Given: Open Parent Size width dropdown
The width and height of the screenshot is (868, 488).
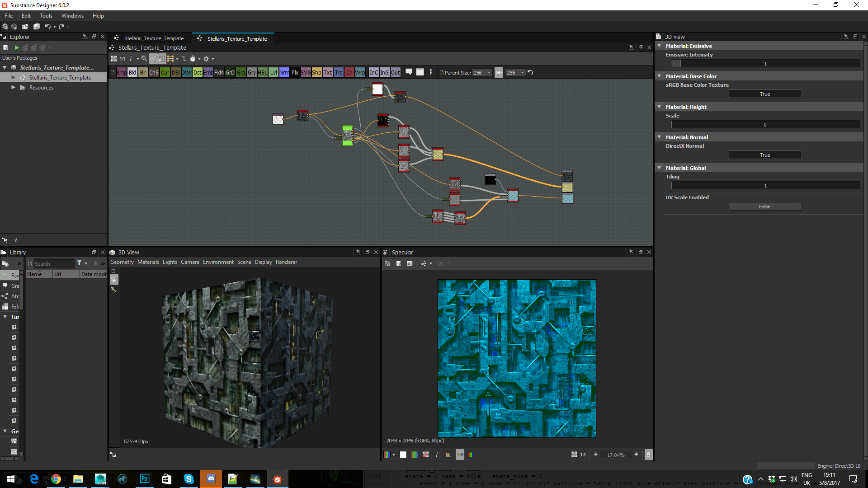Looking at the screenshot, I should (x=482, y=72).
